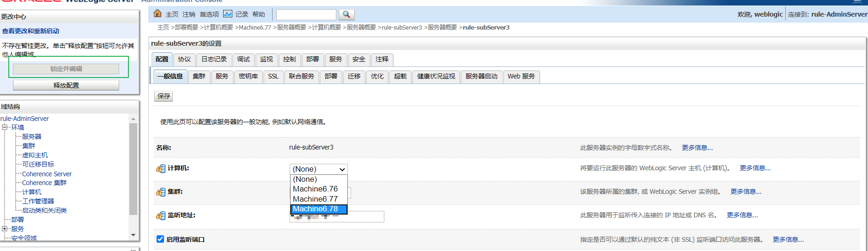Screen dimensions: 868x251
Task: Open the 密钥库 sub-tab
Action: click(x=249, y=76)
